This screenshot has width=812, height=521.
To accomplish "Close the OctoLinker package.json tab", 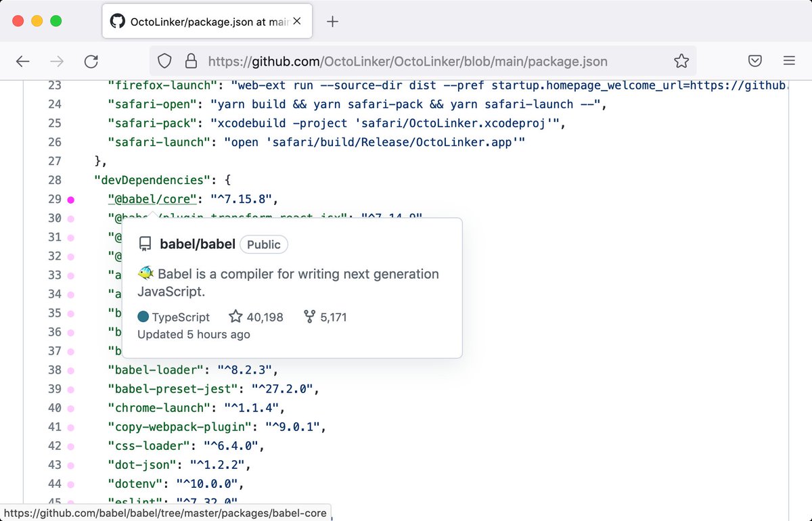I will coord(297,21).
